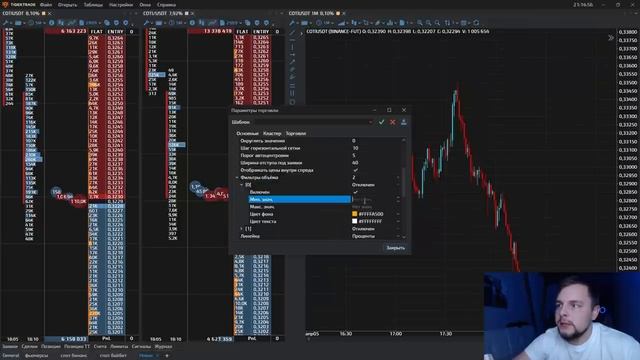The width and height of the screenshot is (640, 360).
Task: Save template using the blue save icon
Action: pos(403,122)
